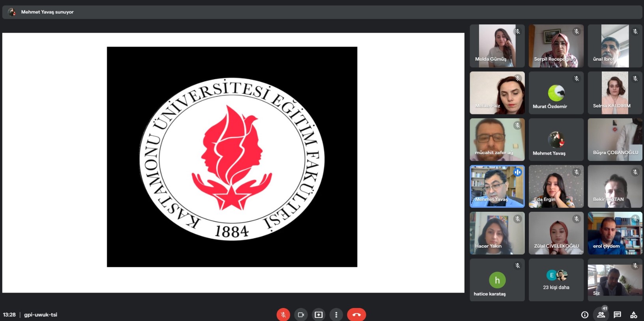644x321 pixels.
Task: Click the name label 'mücahit zafer ağ'
Action: [x=494, y=153]
